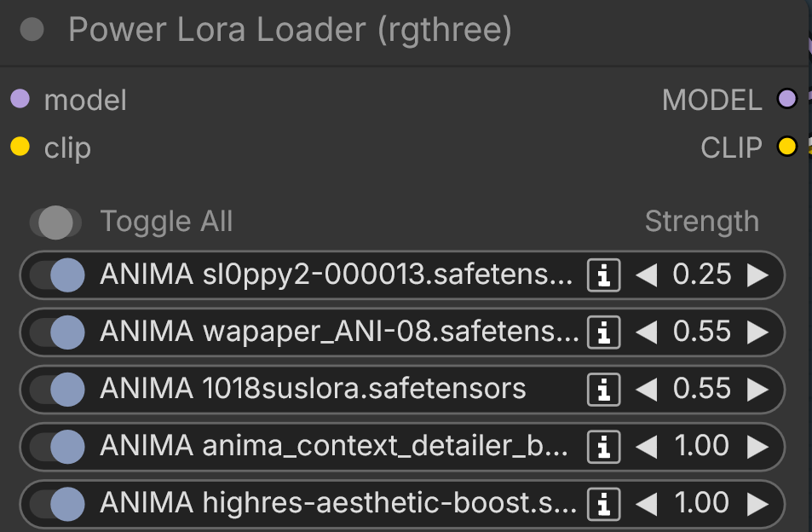
Task: Click the MODEL output connector
Action: 786,98
